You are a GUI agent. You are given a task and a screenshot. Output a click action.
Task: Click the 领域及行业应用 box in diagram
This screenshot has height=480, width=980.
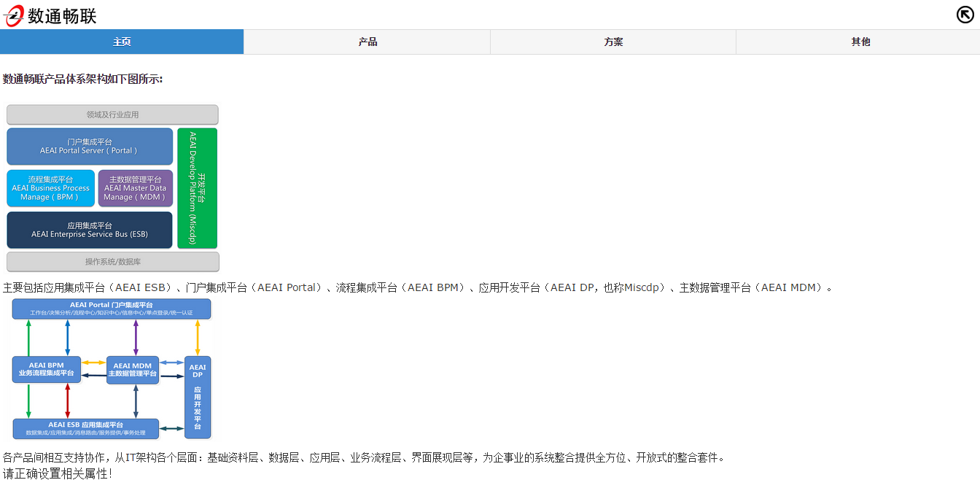click(x=112, y=115)
